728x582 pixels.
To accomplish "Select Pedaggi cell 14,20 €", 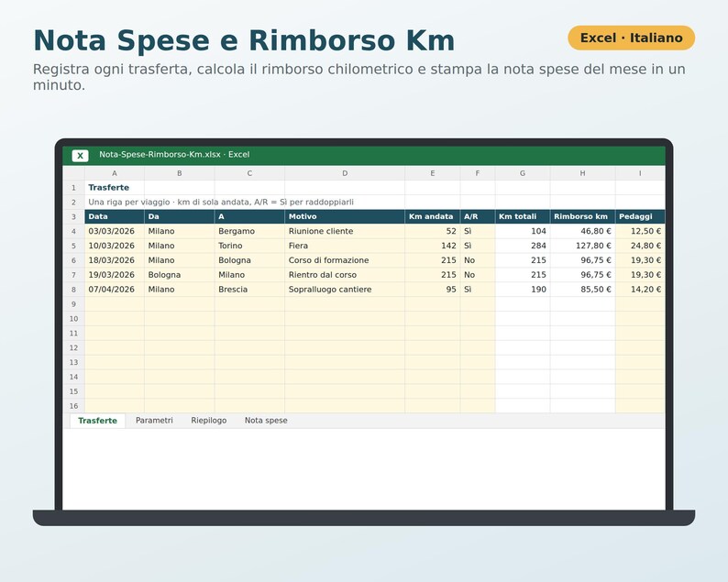I will tap(640, 289).
